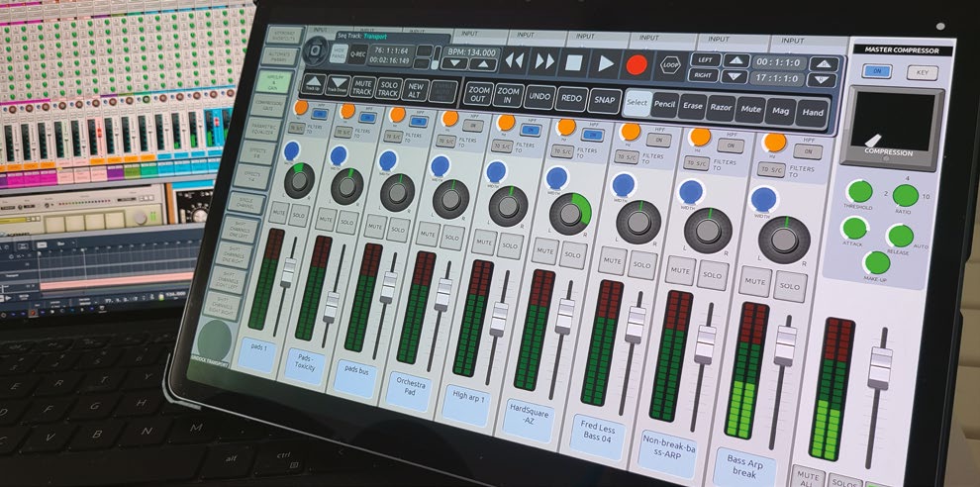Click the Master Compressor RATIO knob
980x487 pixels.
[906, 196]
